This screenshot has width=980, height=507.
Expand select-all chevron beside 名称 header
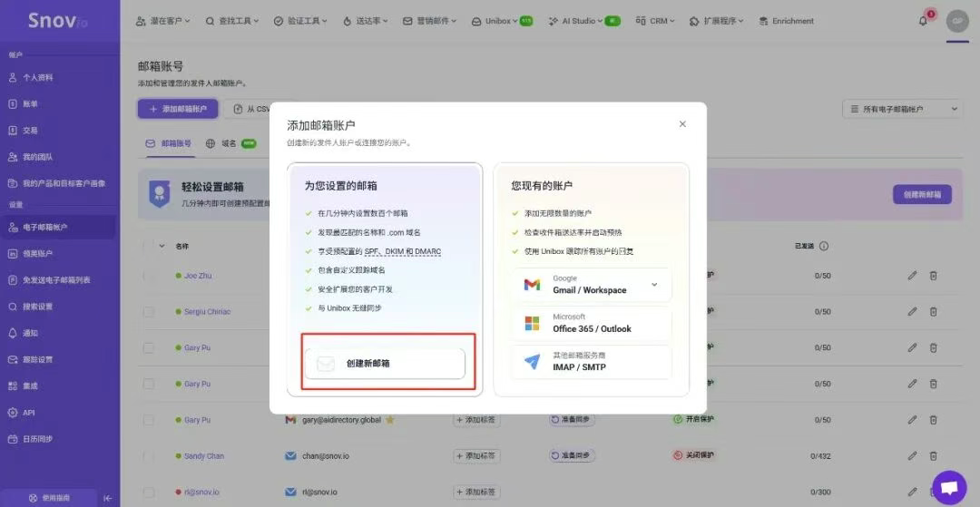[x=162, y=246]
